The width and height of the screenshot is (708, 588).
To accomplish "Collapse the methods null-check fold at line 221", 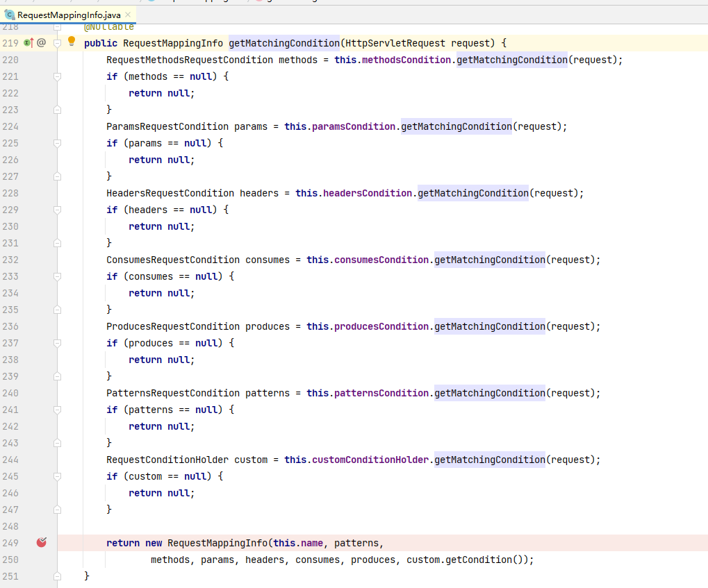I will coord(58,77).
